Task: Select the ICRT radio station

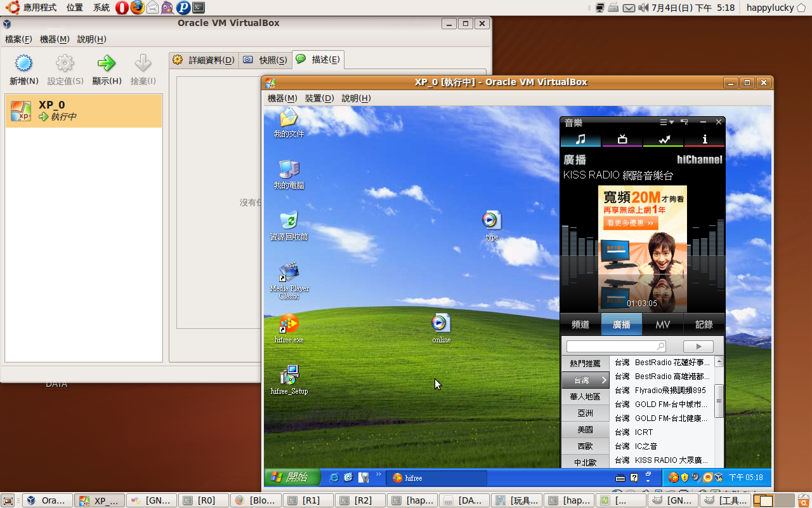Action: point(662,432)
